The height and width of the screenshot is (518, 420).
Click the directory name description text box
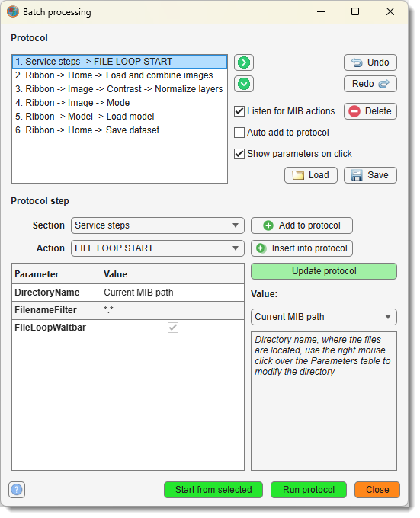[x=324, y=401]
